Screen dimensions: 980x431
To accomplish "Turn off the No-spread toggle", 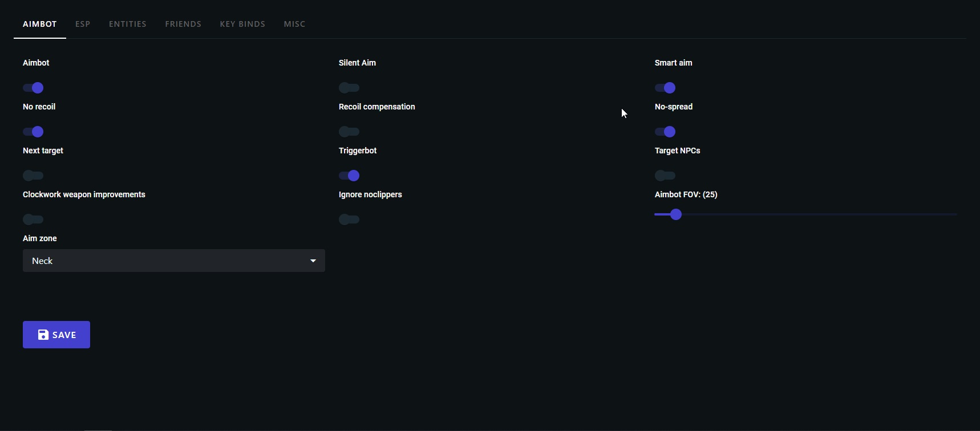I will click(665, 132).
